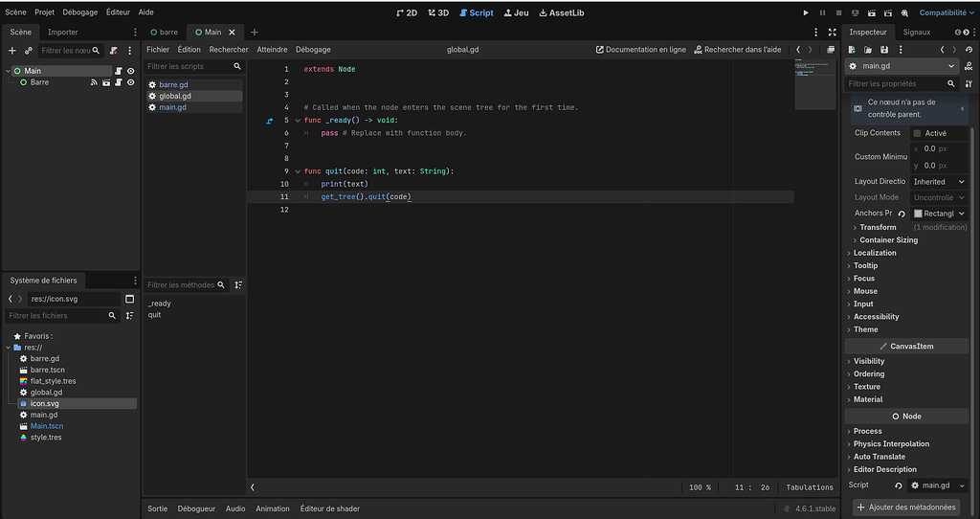This screenshot has width=980, height=519.
Task: Expand the Physics Interpolation section
Action: [891, 444]
